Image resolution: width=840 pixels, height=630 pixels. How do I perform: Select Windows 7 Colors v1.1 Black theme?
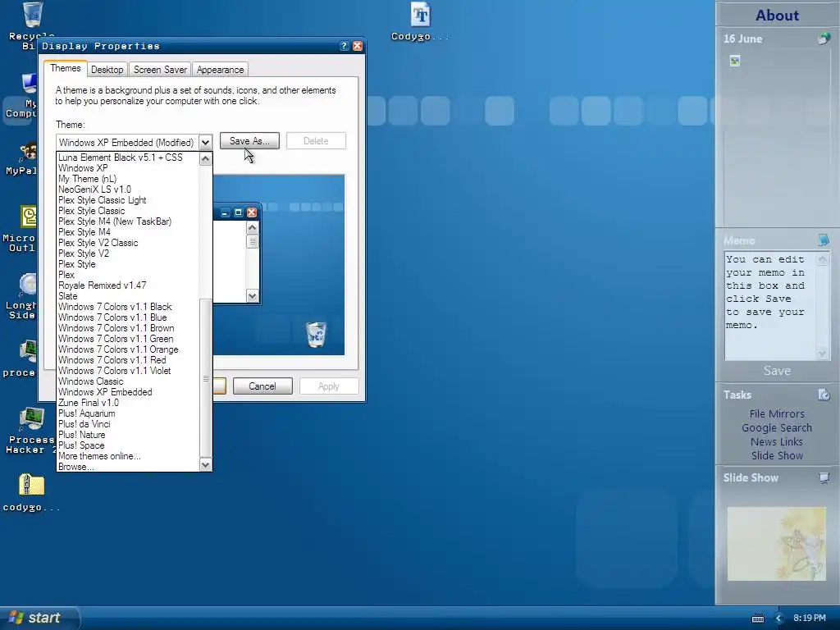point(127,307)
